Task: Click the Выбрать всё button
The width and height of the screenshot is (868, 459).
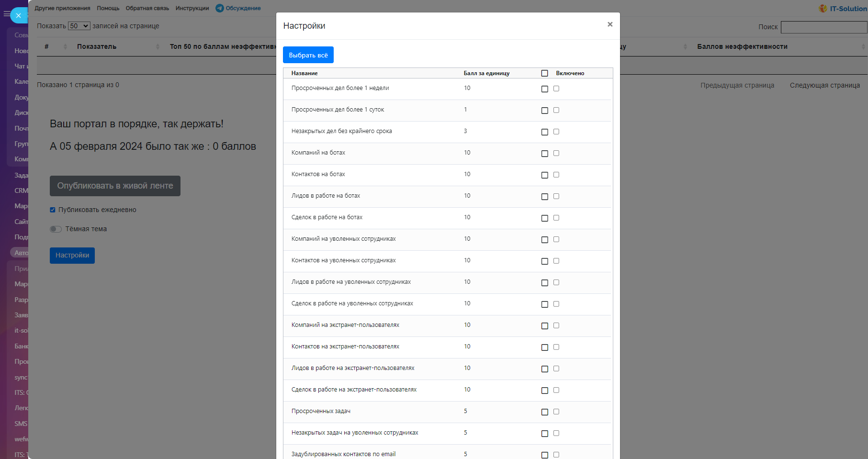Action: point(308,55)
